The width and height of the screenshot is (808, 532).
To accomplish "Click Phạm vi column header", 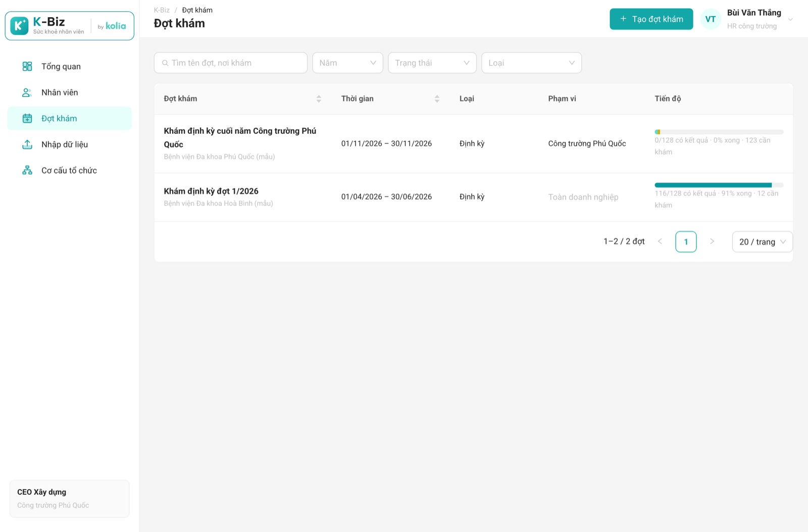I will [562, 99].
